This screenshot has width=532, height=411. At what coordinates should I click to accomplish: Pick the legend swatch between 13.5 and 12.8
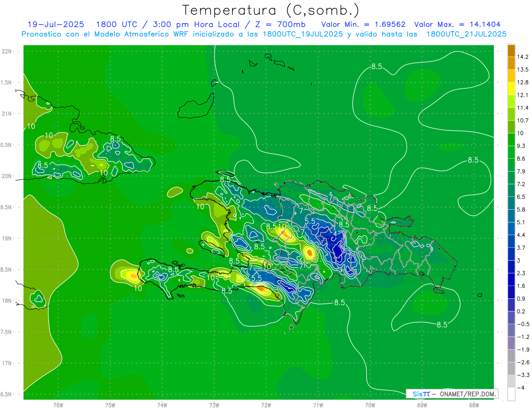pyautogui.click(x=511, y=76)
